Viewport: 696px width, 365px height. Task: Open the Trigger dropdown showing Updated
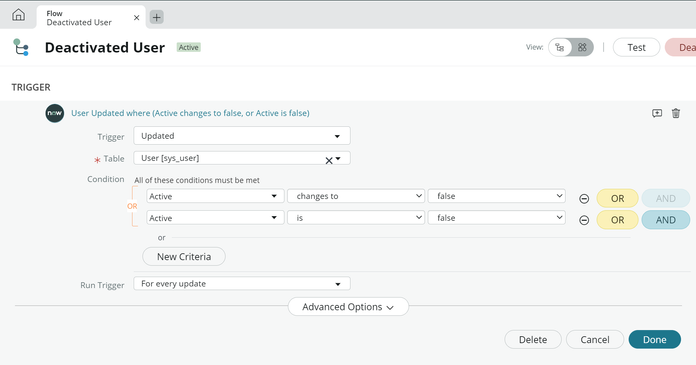(242, 136)
